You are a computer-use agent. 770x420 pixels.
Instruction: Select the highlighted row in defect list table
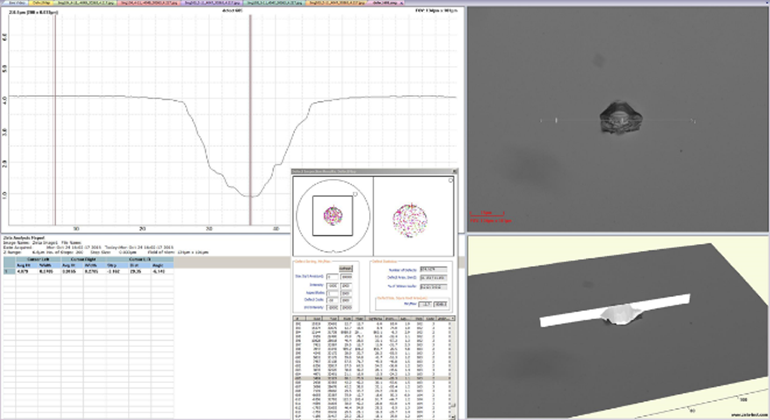click(x=372, y=378)
